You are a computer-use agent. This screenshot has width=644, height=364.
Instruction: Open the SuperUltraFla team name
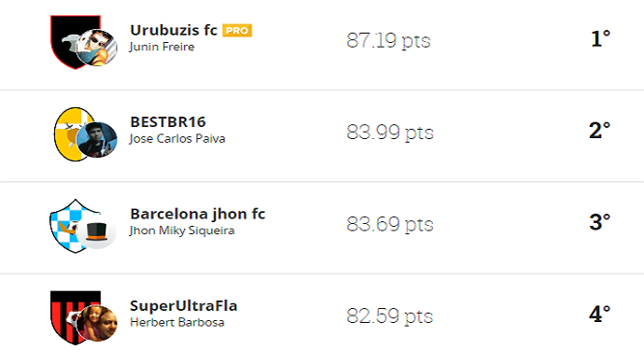pos(184,306)
